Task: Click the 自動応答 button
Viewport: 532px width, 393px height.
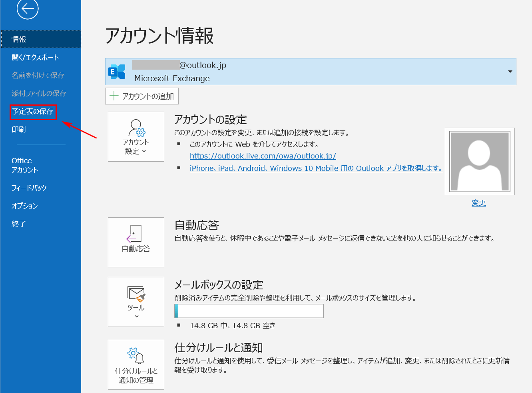Action: coord(136,242)
